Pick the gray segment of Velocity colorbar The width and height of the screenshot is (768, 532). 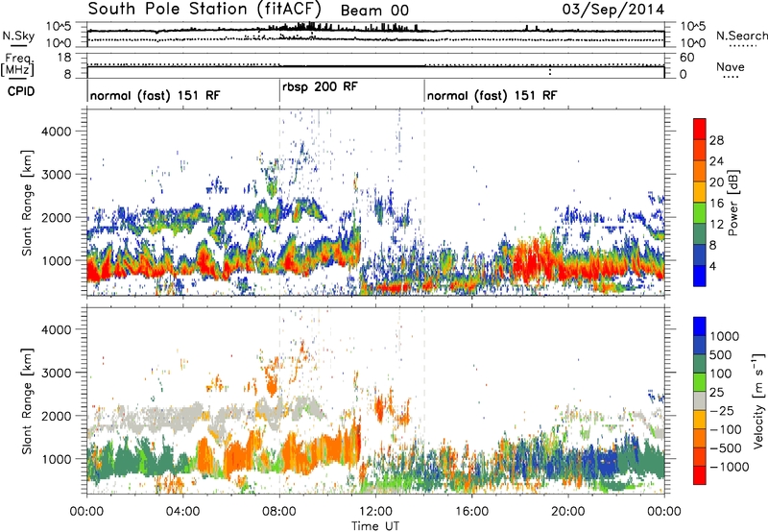(700, 401)
